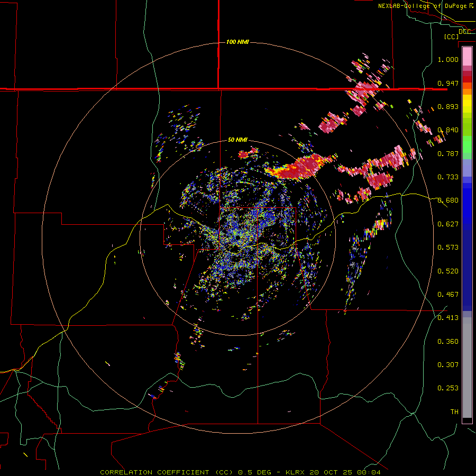Pick the lavender color bar segment
This screenshot has width=476, height=476.
point(467,168)
